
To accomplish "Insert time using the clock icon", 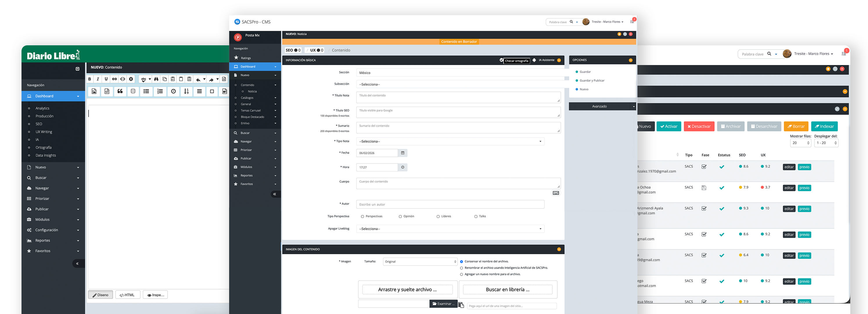I will pos(173,91).
